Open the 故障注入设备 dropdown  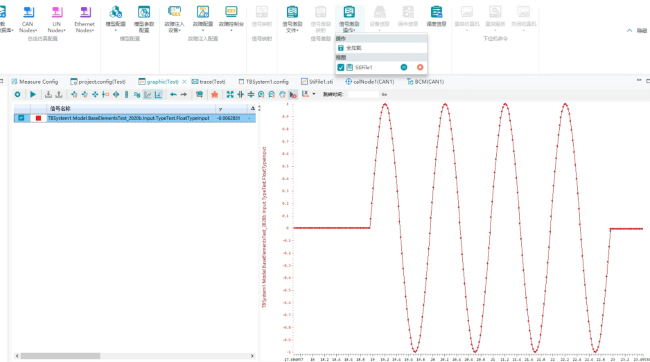tap(175, 19)
